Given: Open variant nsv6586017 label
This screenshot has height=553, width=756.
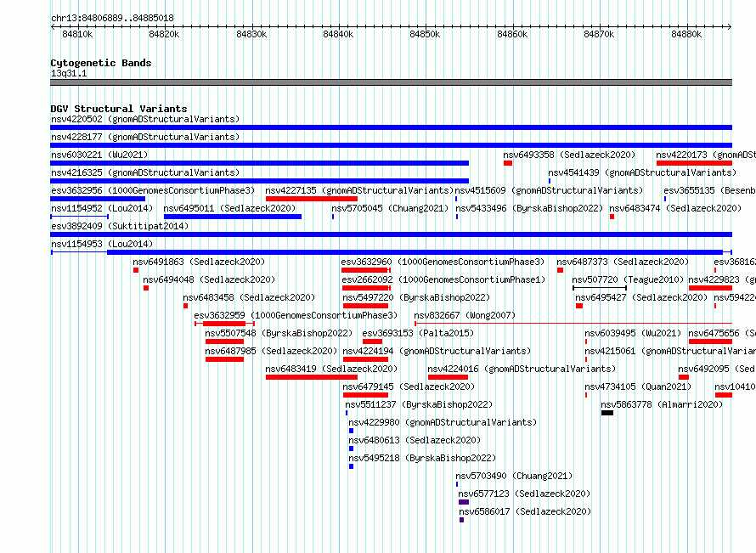Looking at the screenshot, I should [525, 511].
